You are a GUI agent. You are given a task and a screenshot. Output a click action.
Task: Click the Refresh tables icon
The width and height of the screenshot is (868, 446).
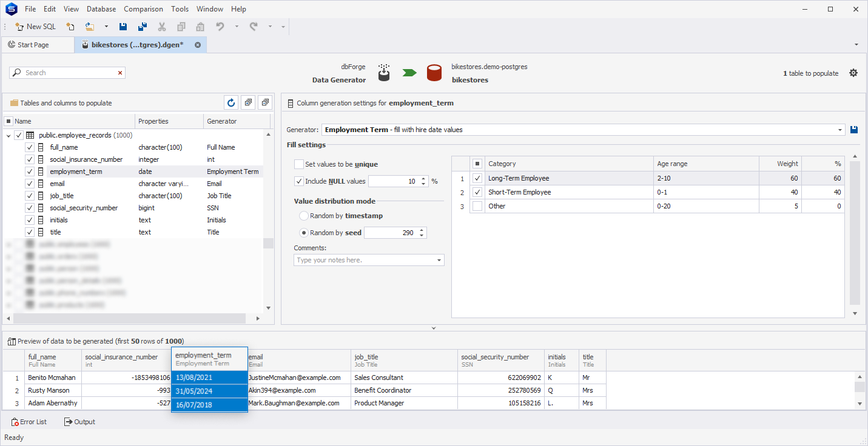[x=230, y=103]
